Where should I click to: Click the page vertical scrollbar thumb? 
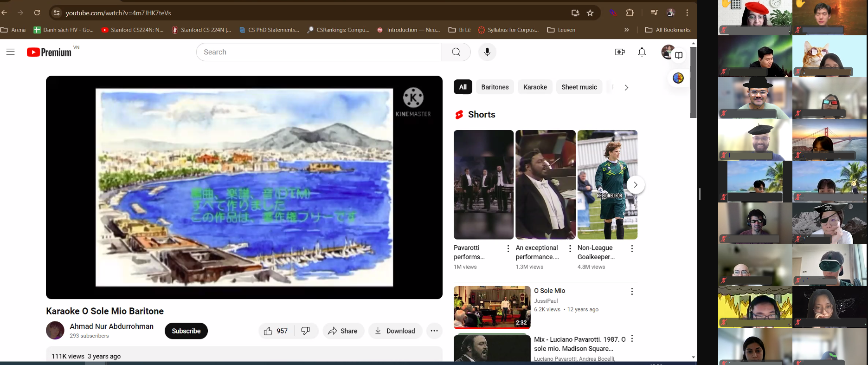694,82
